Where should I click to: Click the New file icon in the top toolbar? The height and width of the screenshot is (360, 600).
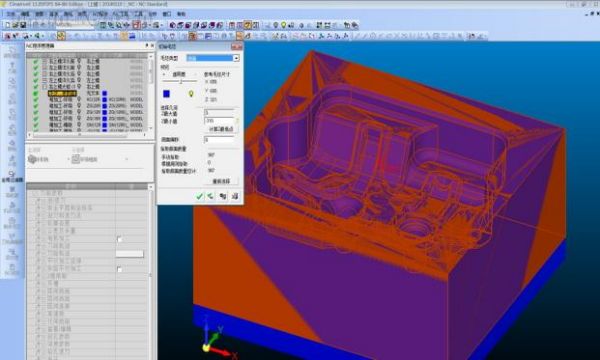coord(7,25)
